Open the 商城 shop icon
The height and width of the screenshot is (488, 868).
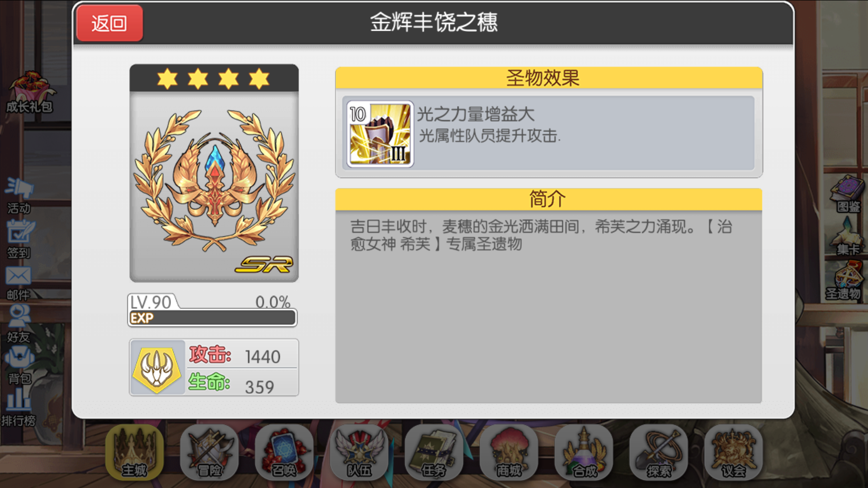pos(509,452)
